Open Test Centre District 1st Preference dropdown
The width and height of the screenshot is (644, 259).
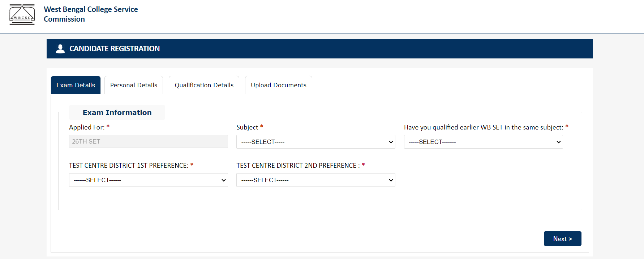148,180
